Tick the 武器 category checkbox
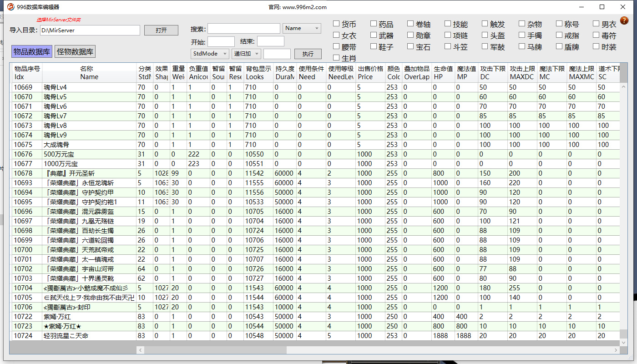This screenshot has width=637, height=364. point(374,35)
